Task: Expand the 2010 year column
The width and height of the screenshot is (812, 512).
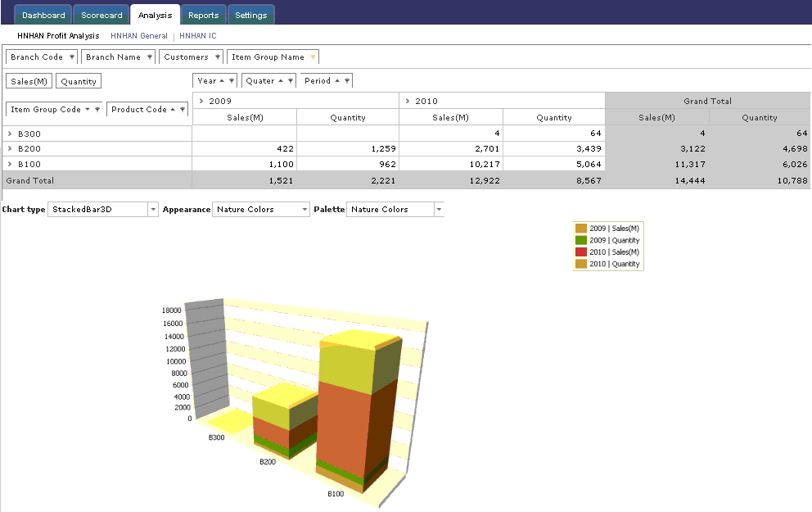Action: pos(408,102)
